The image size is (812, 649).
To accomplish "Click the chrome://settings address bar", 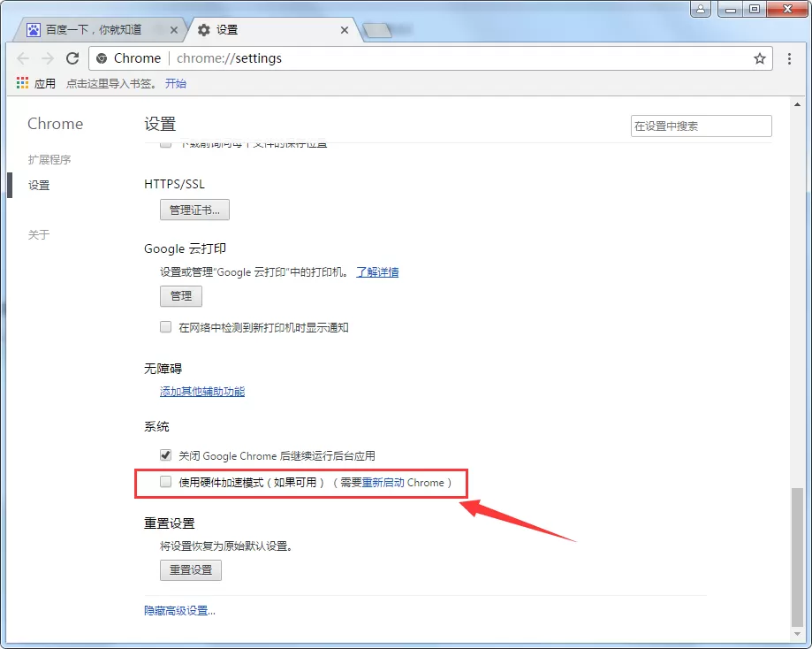I will (429, 58).
